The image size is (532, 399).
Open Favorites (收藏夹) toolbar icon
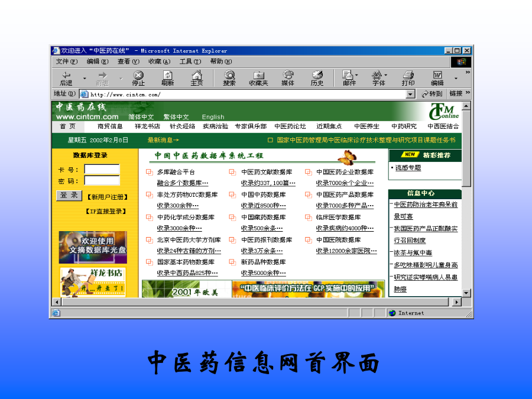pyautogui.click(x=258, y=79)
